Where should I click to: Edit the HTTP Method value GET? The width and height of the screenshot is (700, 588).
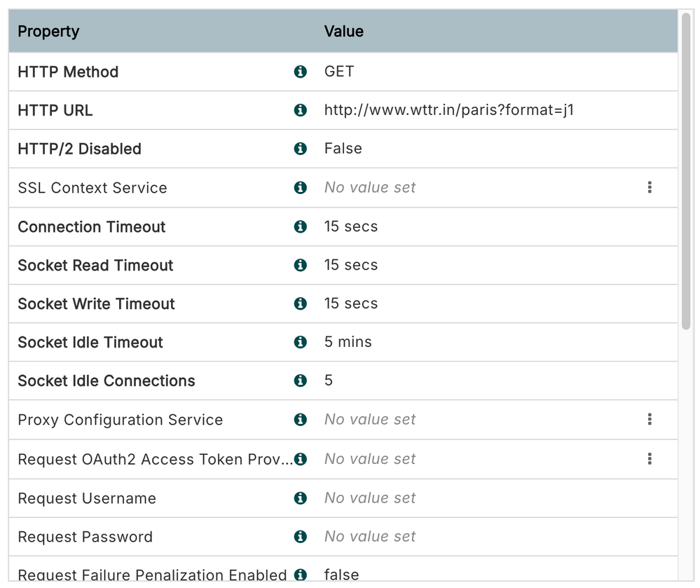pyautogui.click(x=339, y=71)
